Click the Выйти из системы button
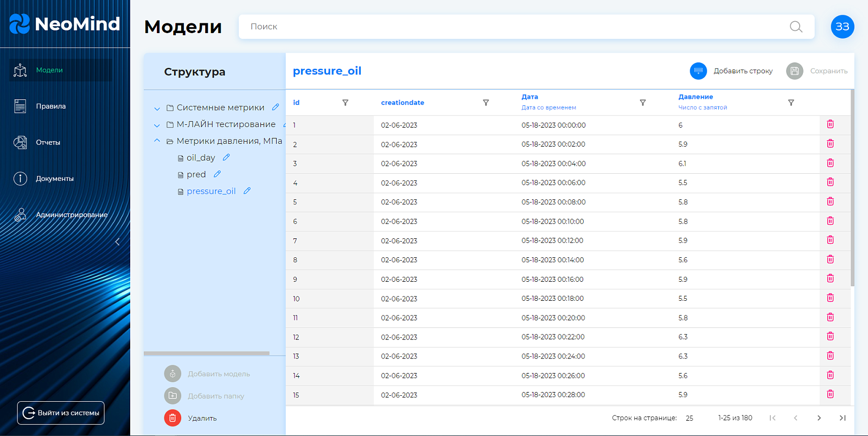This screenshot has height=436, width=868. 61,413
